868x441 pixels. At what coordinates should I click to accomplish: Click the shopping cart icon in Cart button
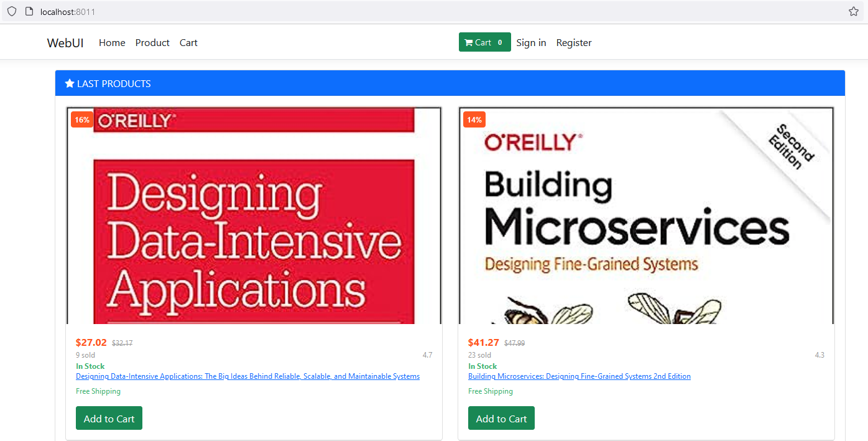coord(469,42)
